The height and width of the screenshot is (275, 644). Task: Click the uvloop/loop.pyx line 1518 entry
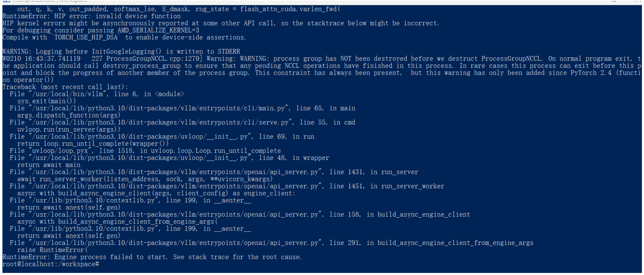pos(145,151)
